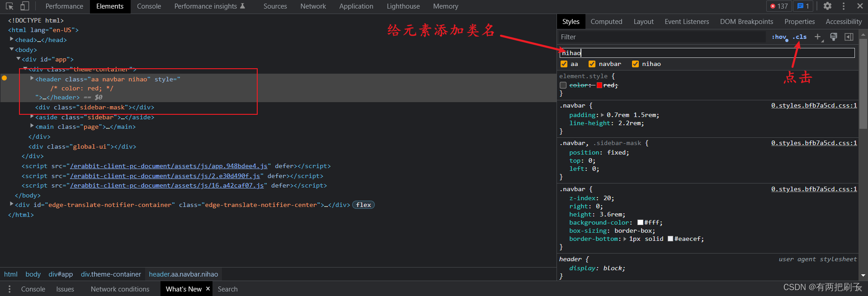Open the Issues drawer tab
868x296 pixels.
point(65,289)
